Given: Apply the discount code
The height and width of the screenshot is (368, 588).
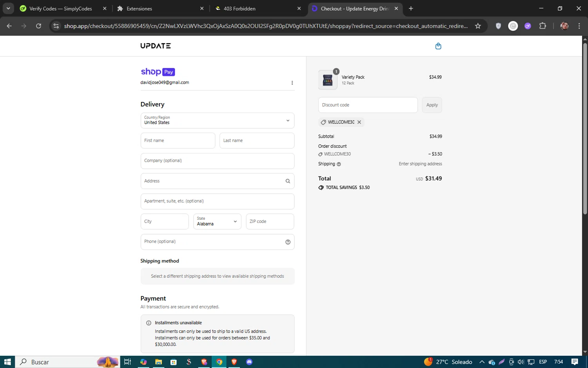Looking at the screenshot, I should point(432,105).
